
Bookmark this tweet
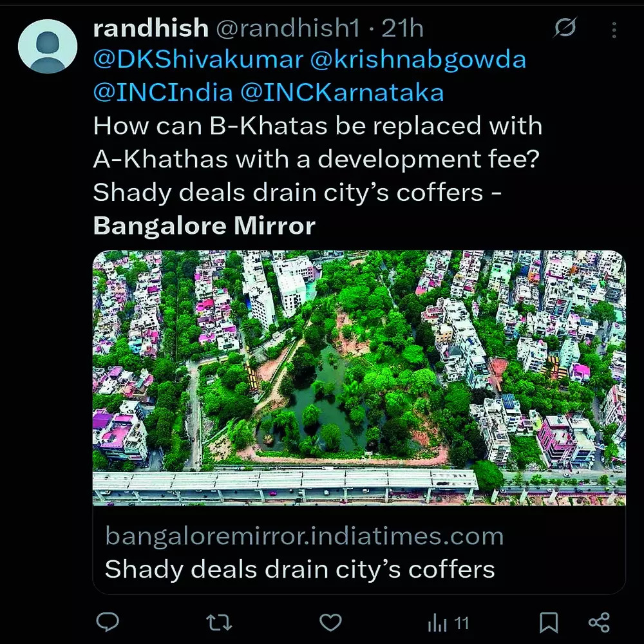click(x=548, y=623)
